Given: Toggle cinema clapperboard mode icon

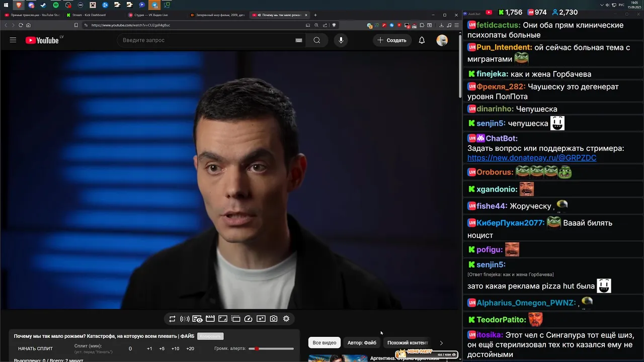Looking at the screenshot, I should tap(210, 319).
